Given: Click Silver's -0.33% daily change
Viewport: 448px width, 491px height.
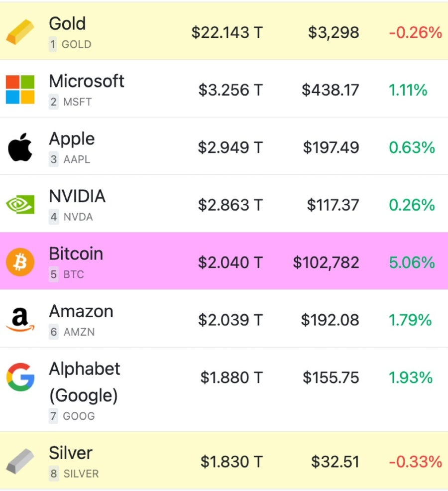Looking at the screenshot, I should click(416, 462).
